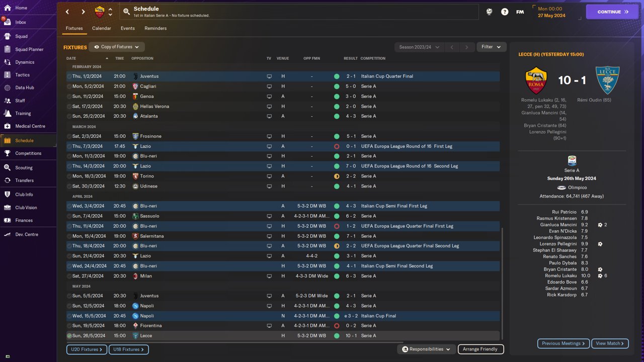644x362 pixels.
Task: Tick the selector on the Cagliari fixture row
Action: 69,86
